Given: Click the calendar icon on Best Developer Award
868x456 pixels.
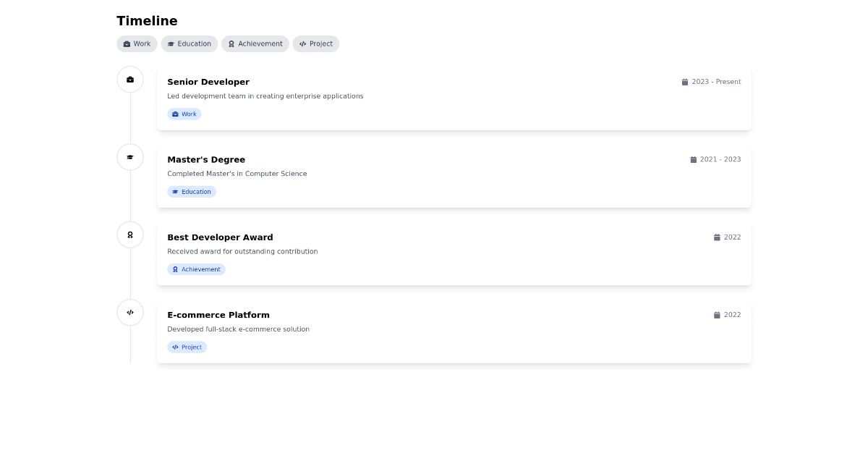Looking at the screenshot, I should [x=716, y=237].
